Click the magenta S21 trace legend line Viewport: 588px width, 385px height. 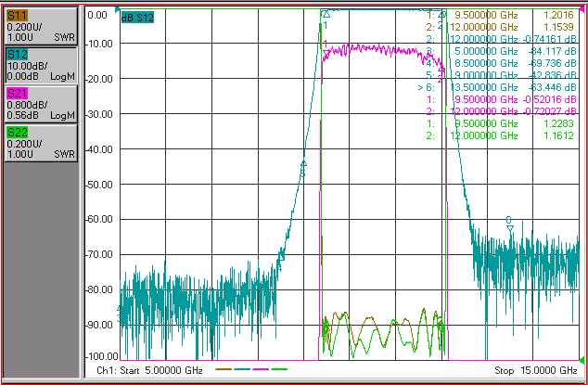point(261,369)
